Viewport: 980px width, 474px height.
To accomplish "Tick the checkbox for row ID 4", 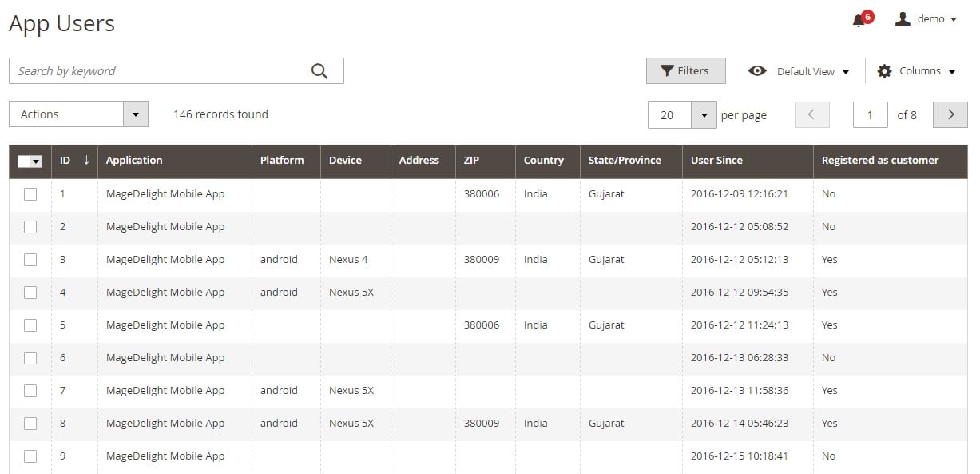I will 30,292.
